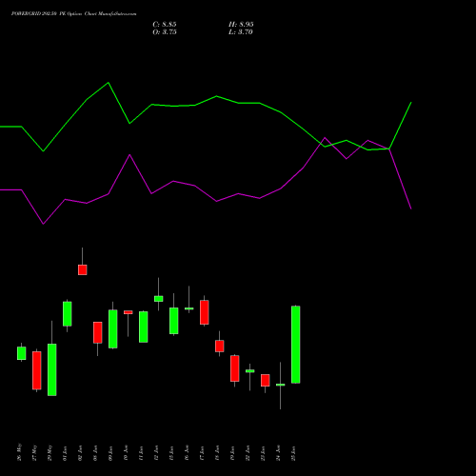Click the red candle above 23 Jun

[x=266, y=380]
